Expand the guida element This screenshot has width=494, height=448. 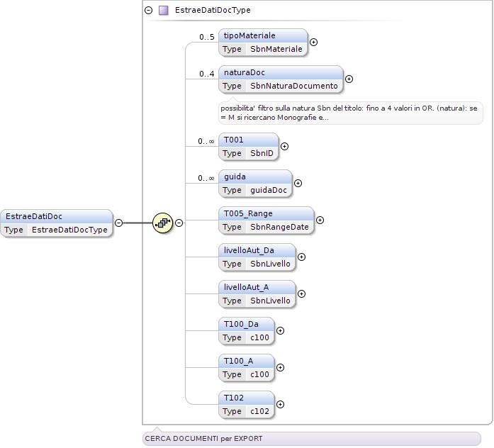(298, 184)
